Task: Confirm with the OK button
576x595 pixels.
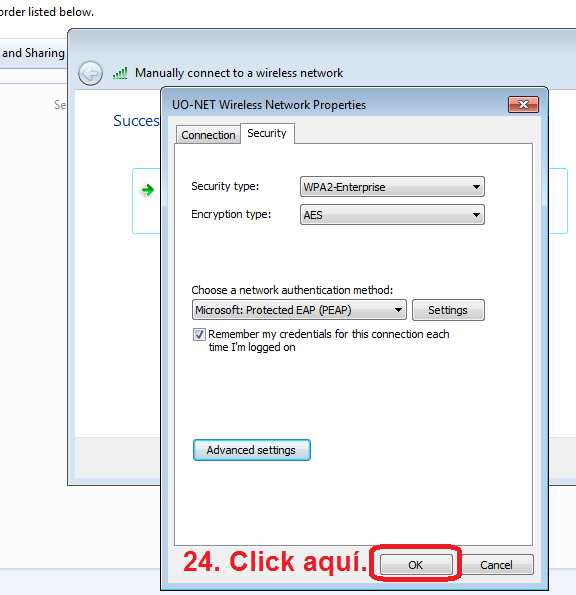Action: [416, 565]
